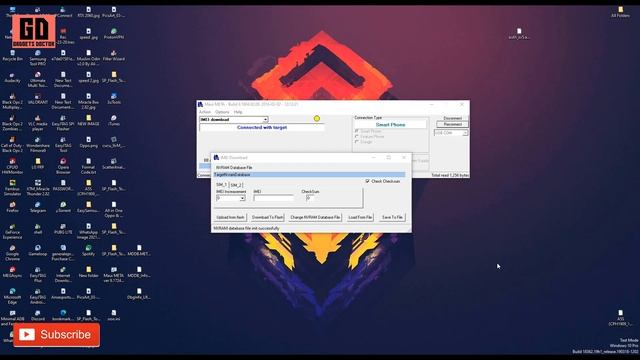Open the Gameloop desktop icon

pyautogui.click(x=38, y=251)
